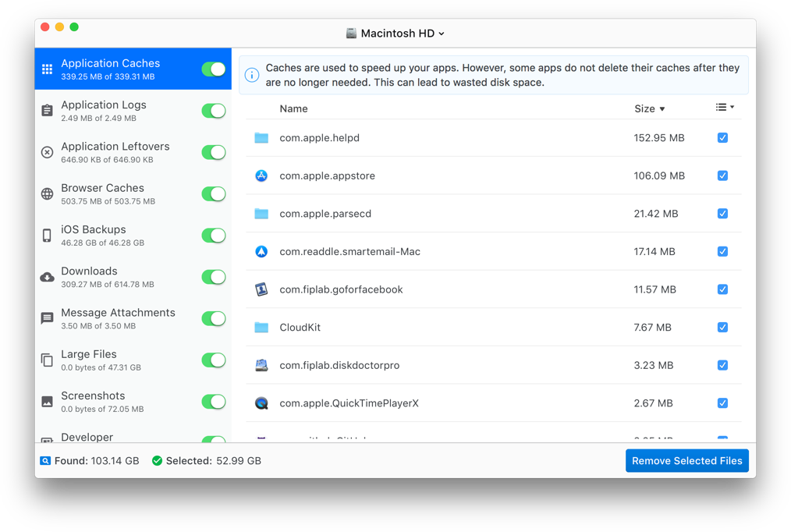Select the Application Logs category
The height and width of the screenshot is (532, 791).
pos(133,111)
